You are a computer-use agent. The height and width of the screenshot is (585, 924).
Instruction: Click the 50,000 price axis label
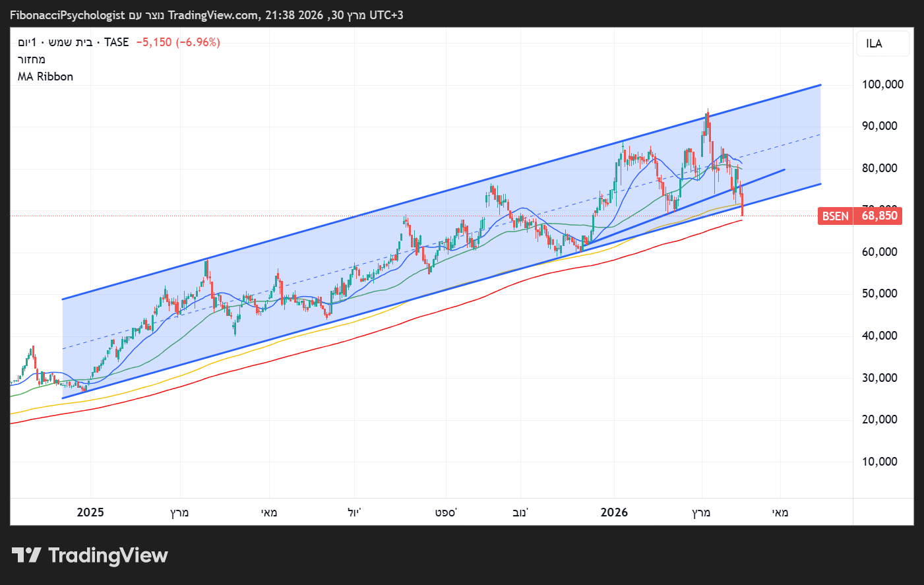pos(879,293)
